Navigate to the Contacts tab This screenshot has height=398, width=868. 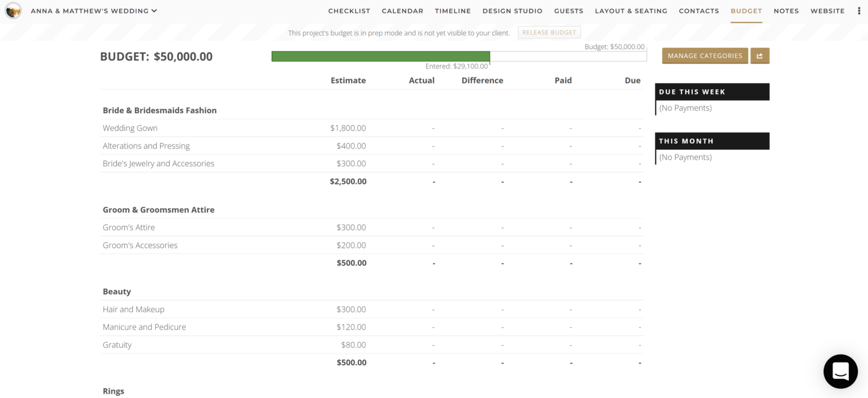[699, 11]
